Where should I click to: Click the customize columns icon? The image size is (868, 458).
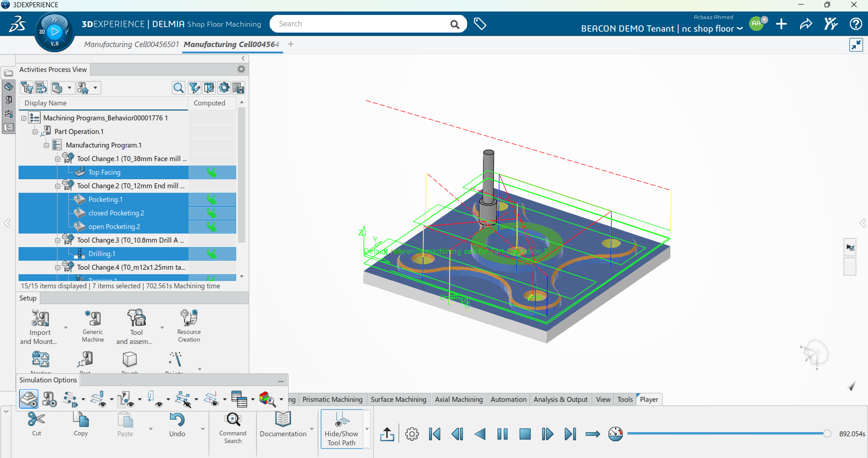click(209, 88)
